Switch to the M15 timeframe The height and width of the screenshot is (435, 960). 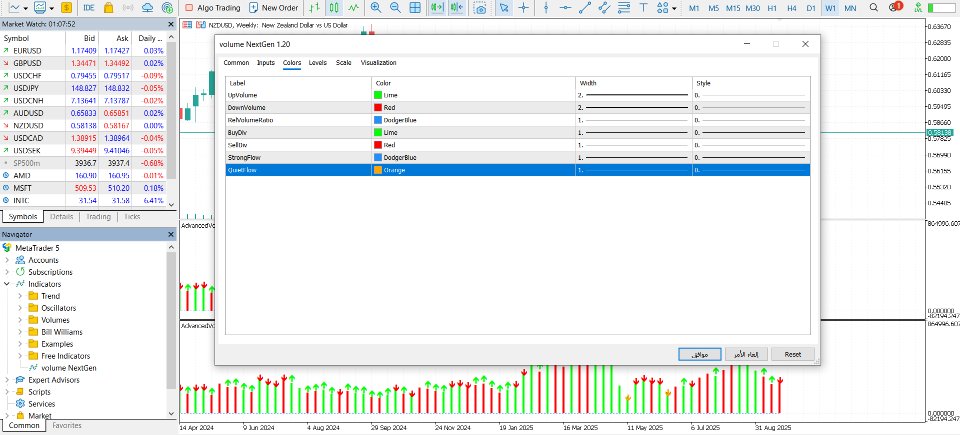coord(732,8)
